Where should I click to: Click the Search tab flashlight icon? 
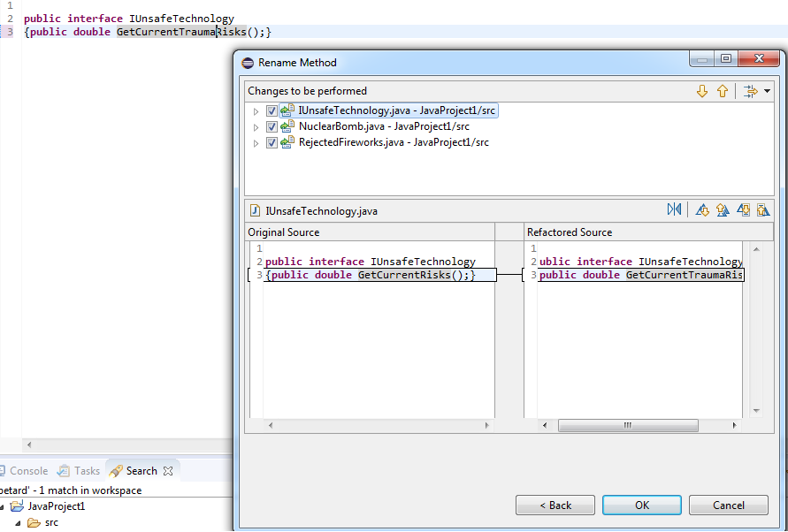click(116, 471)
